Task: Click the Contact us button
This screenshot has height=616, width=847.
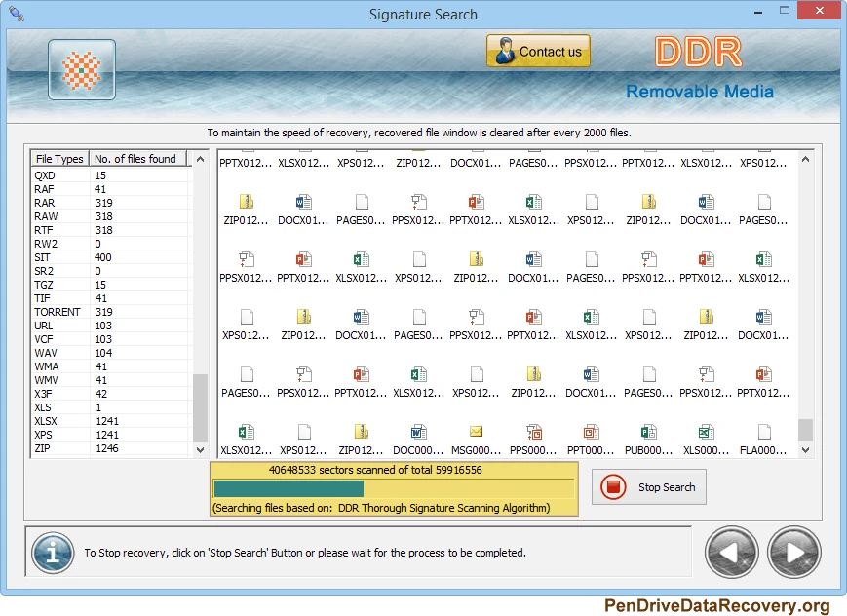Action: (537, 51)
